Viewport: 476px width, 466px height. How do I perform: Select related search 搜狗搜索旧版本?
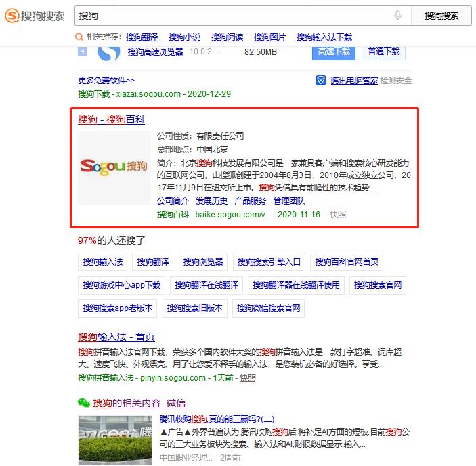[x=195, y=308]
